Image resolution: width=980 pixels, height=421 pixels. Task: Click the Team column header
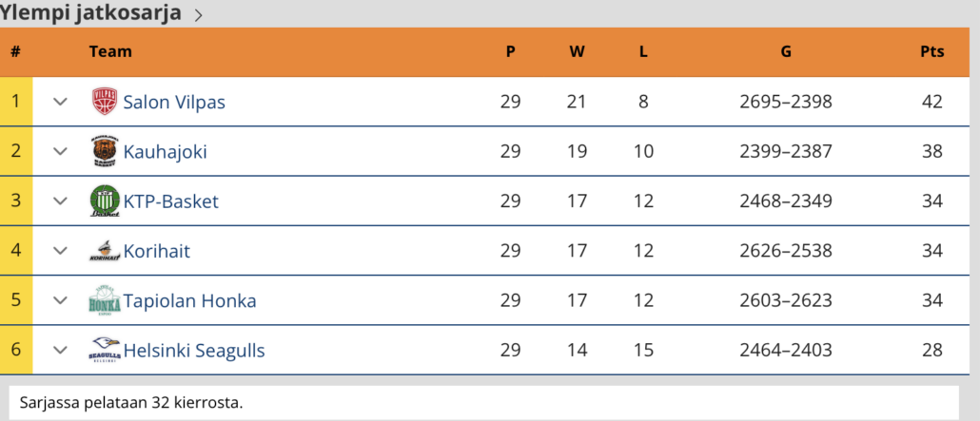110,51
